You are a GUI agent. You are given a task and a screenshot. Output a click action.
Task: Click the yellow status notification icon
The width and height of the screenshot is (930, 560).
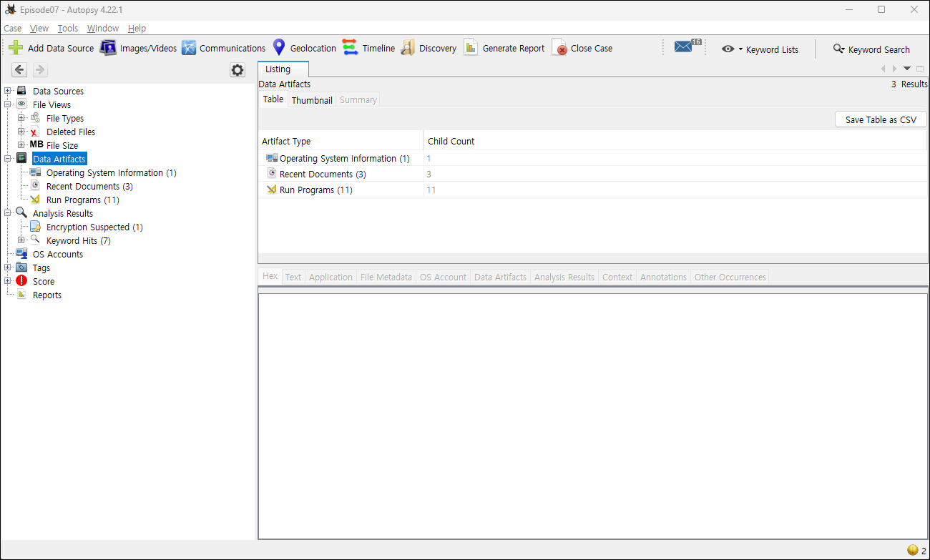click(x=912, y=550)
